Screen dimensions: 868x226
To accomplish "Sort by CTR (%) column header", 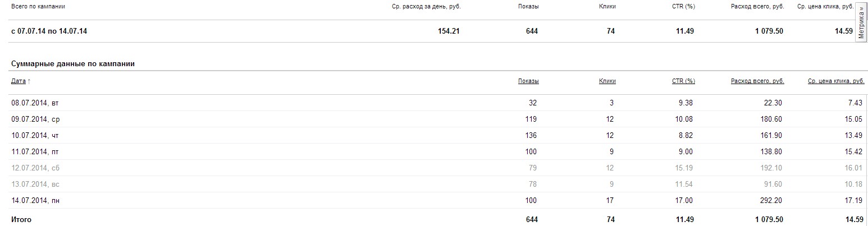I will pyautogui.click(x=683, y=81).
